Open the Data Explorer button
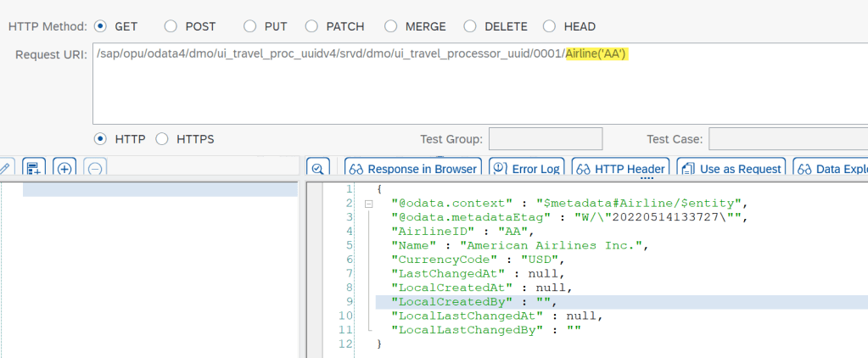 click(x=832, y=169)
